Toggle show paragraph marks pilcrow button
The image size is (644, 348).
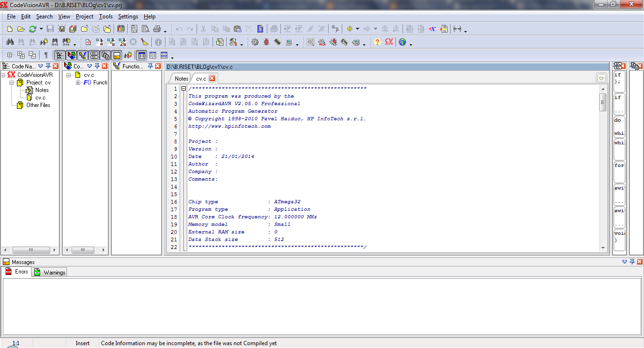click(46, 55)
